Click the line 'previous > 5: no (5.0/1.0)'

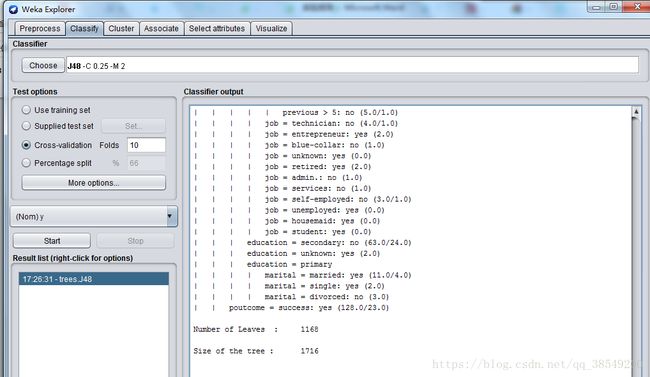(x=340, y=113)
